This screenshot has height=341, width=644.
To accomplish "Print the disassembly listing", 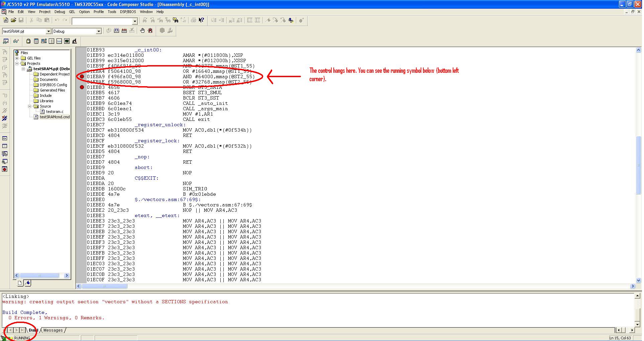I will (194, 20).
